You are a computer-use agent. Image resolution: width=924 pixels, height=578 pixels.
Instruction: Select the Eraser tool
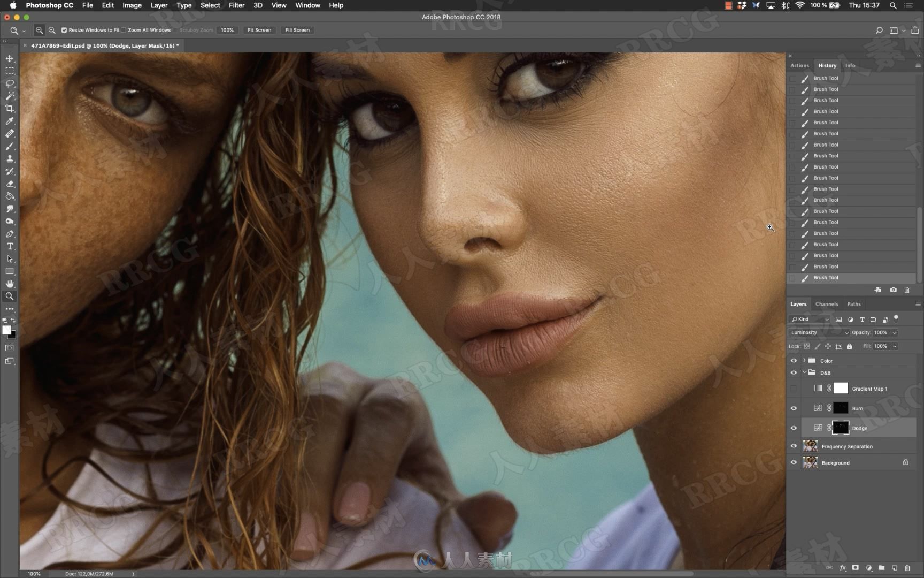coord(10,184)
